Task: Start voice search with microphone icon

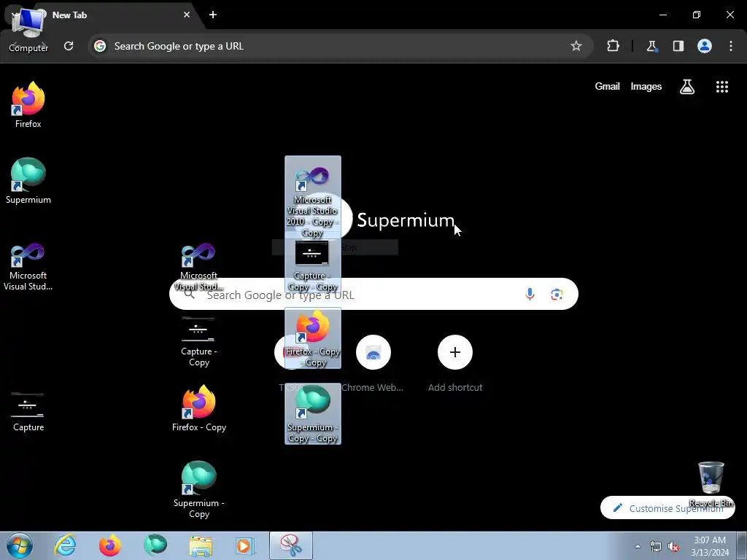Action: 530,295
